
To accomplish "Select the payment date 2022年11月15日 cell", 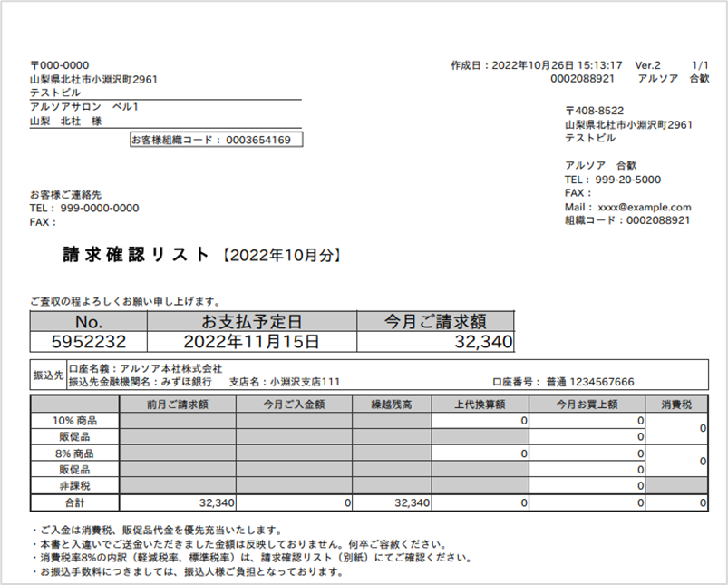I will click(x=251, y=342).
